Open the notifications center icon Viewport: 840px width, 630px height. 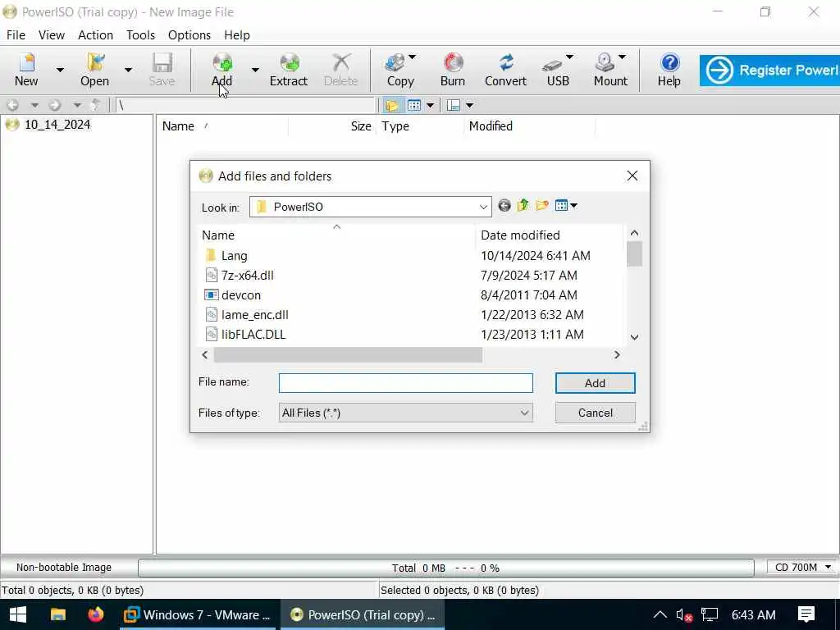point(806,614)
